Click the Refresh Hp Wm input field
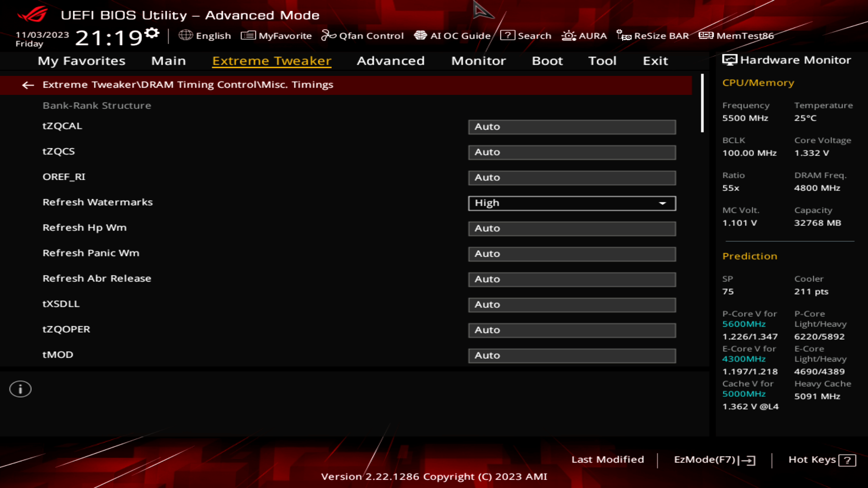Viewport: 868px width, 488px height. coord(571,229)
